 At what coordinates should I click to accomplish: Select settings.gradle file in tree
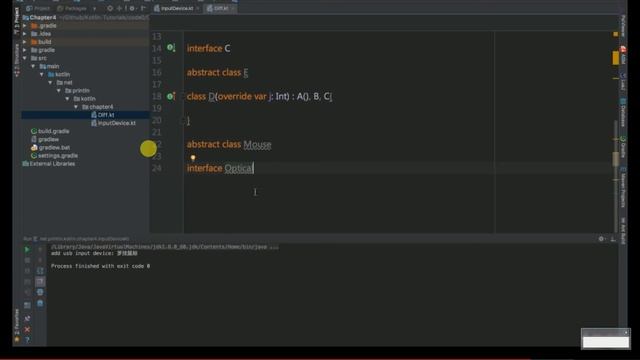tap(54, 156)
